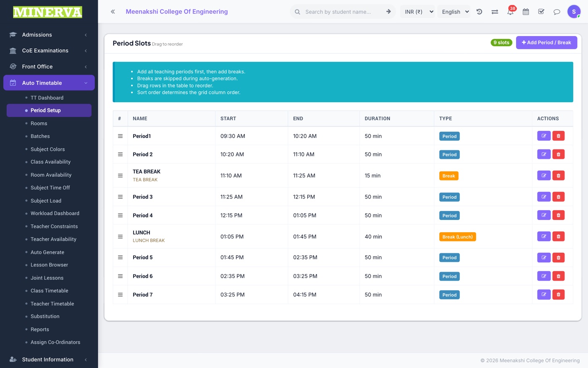This screenshot has width=588, height=368.
Task: Delete the Period1 row
Action: pos(559,136)
